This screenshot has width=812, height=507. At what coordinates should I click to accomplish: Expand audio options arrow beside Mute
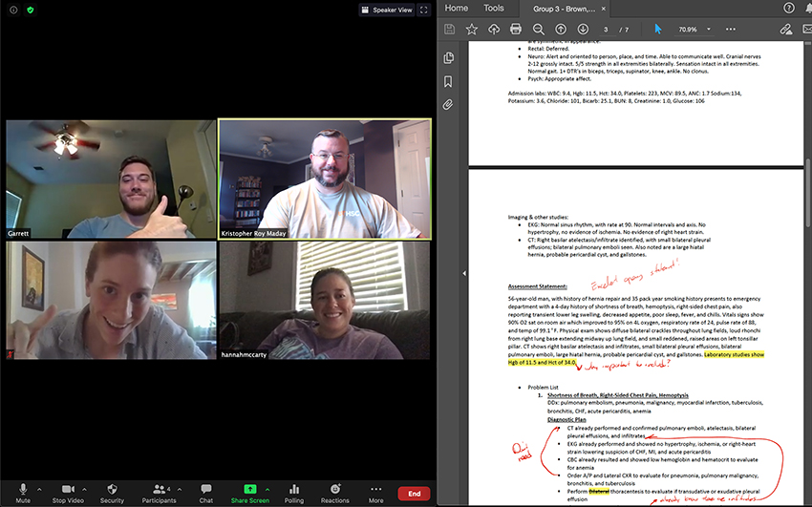39,489
